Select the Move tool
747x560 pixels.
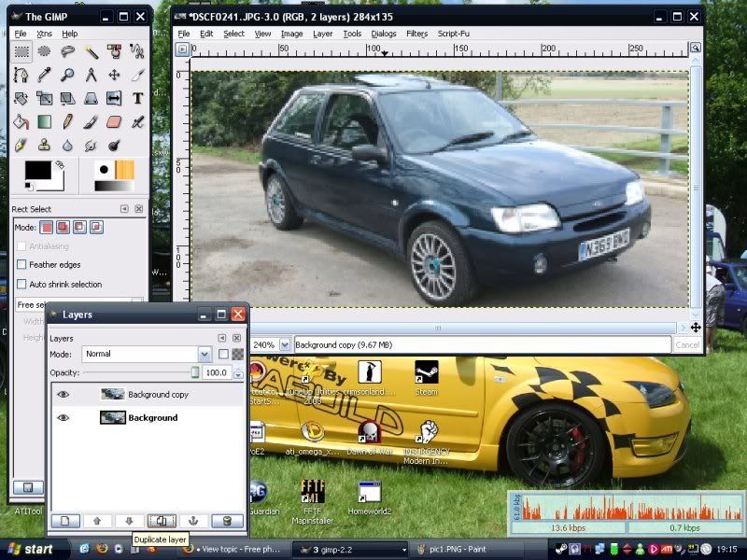tap(114, 75)
